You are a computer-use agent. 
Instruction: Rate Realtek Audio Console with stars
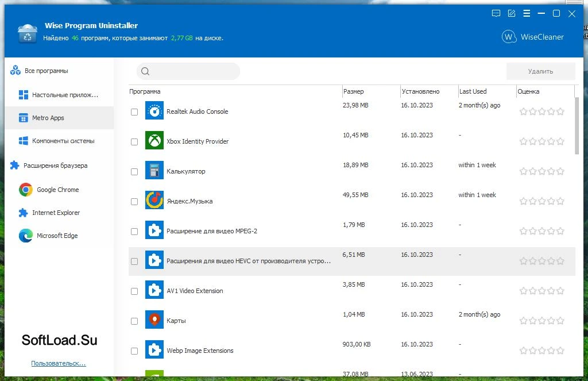pyautogui.click(x=542, y=111)
